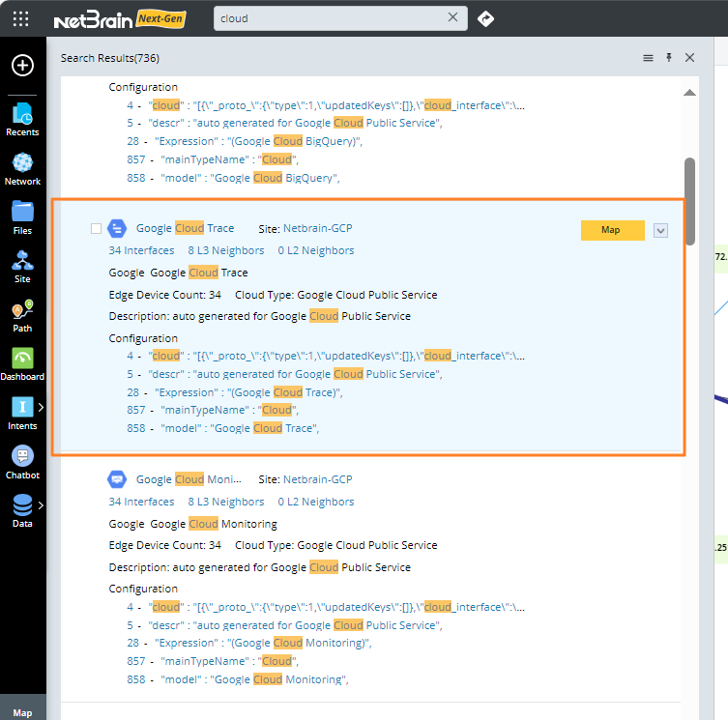Expand the Intents submenu arrow
The height and width of the screenshot is (720, 728).
41,407
